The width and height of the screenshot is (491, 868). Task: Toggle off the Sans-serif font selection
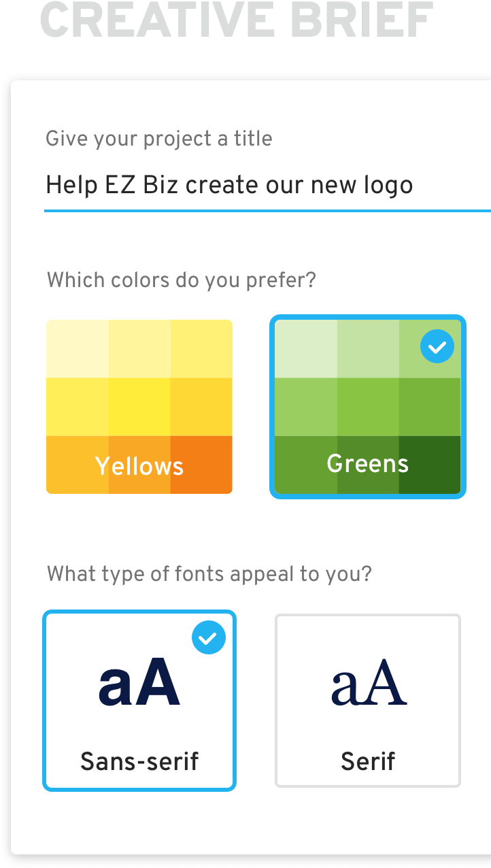click(x=139, y=699)
